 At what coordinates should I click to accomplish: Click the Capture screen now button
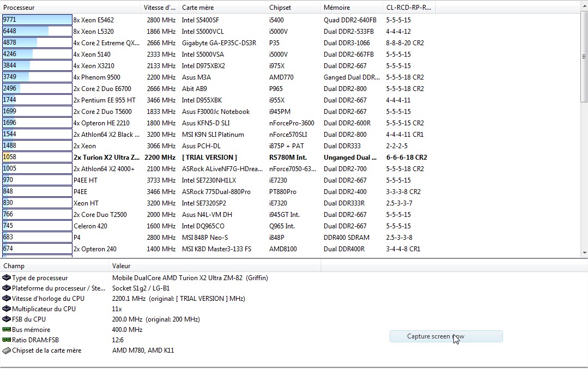click(x=446, y=336)
